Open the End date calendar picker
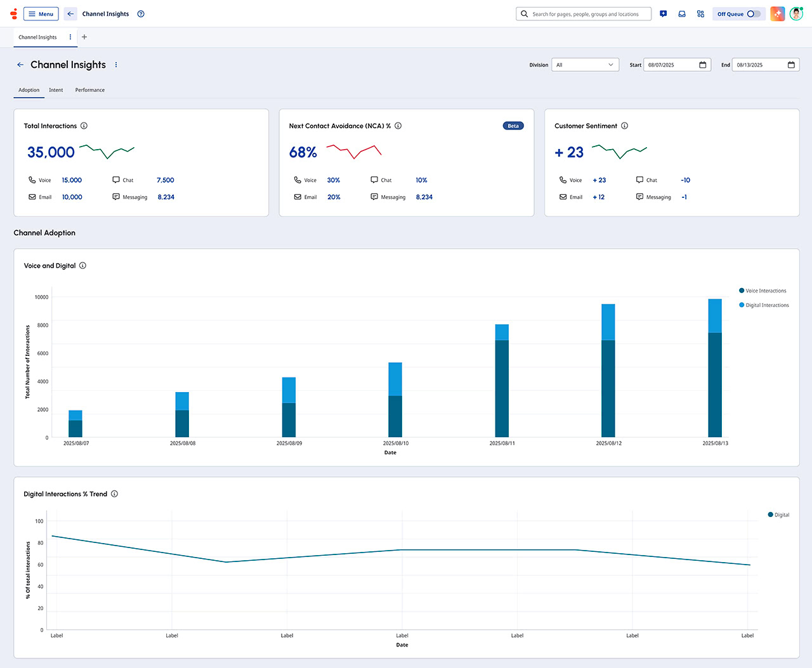The height and width of the screenshot is (668, 812). (x=791, y=65)
